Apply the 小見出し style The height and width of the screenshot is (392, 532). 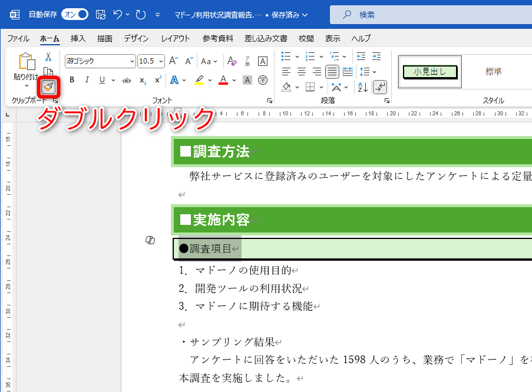pos(429,71)
